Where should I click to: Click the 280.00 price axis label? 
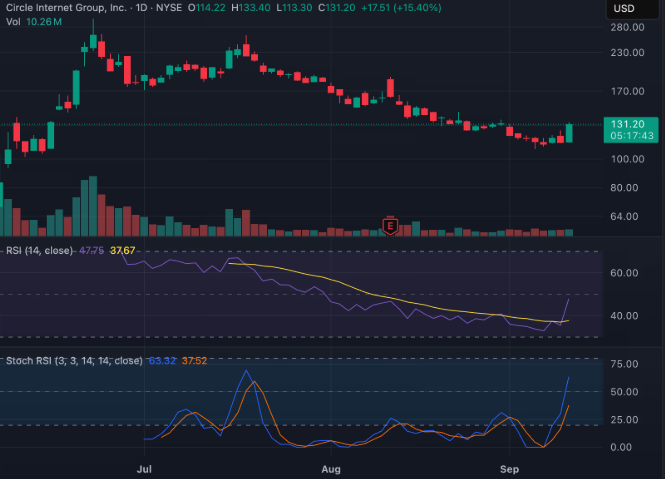click(627, 28)
